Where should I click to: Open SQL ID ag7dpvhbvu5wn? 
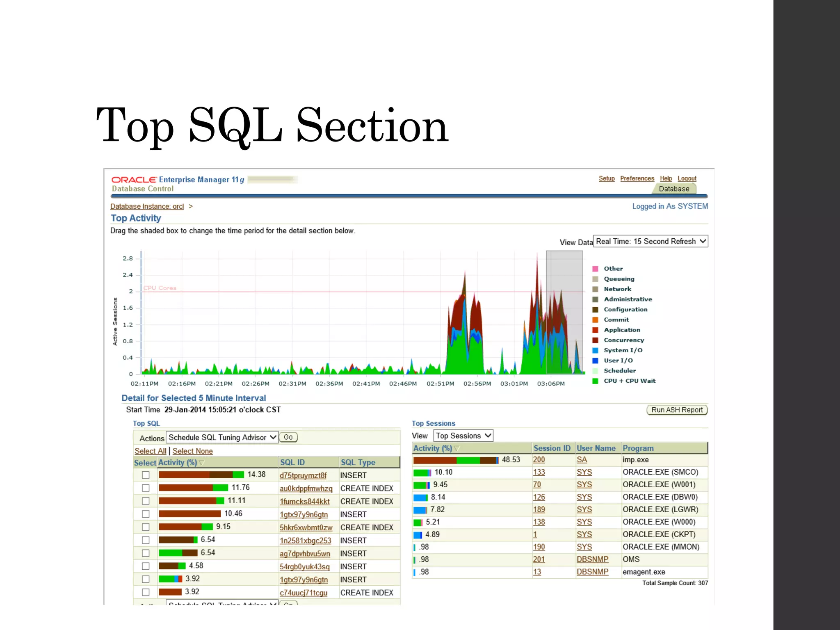[x=305, y=553]
